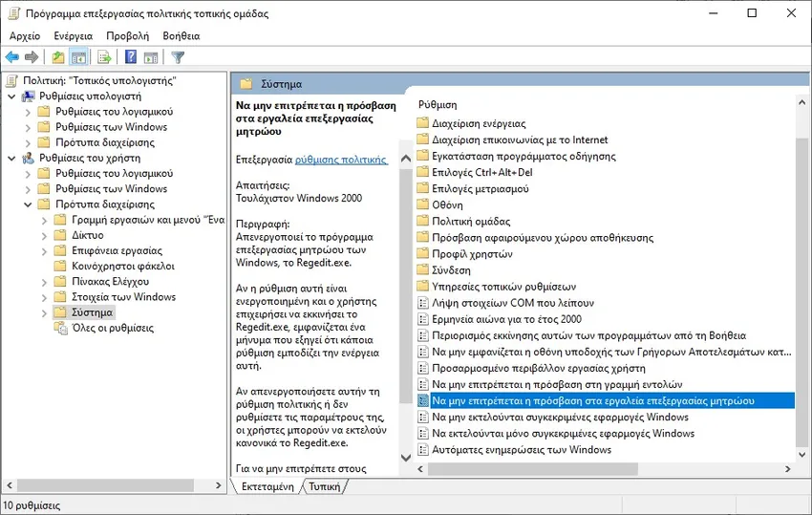Expand the Γραμμή εργασιών και μενού node
Image resolution: width=812 pixels, height=515 pixels.
(x=45, y=220)
